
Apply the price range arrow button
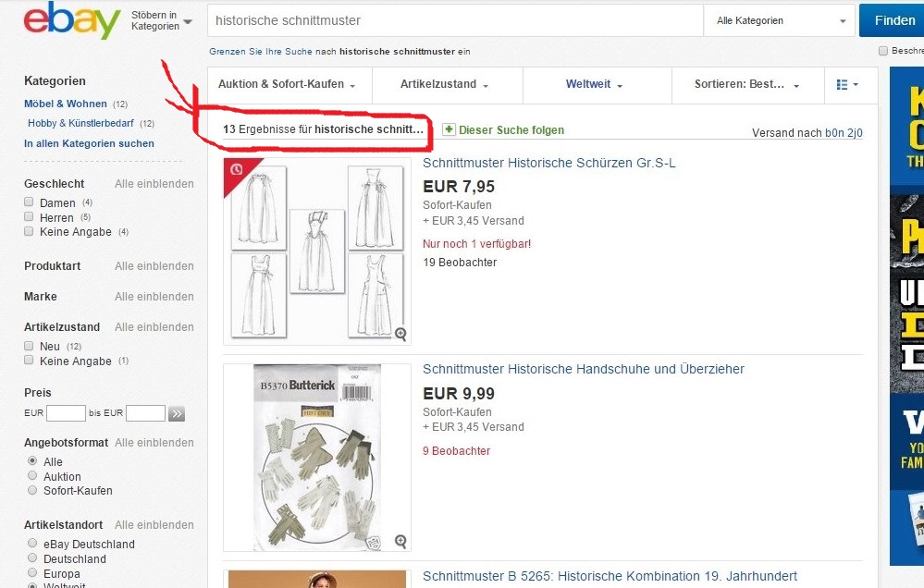click(177, 414)
